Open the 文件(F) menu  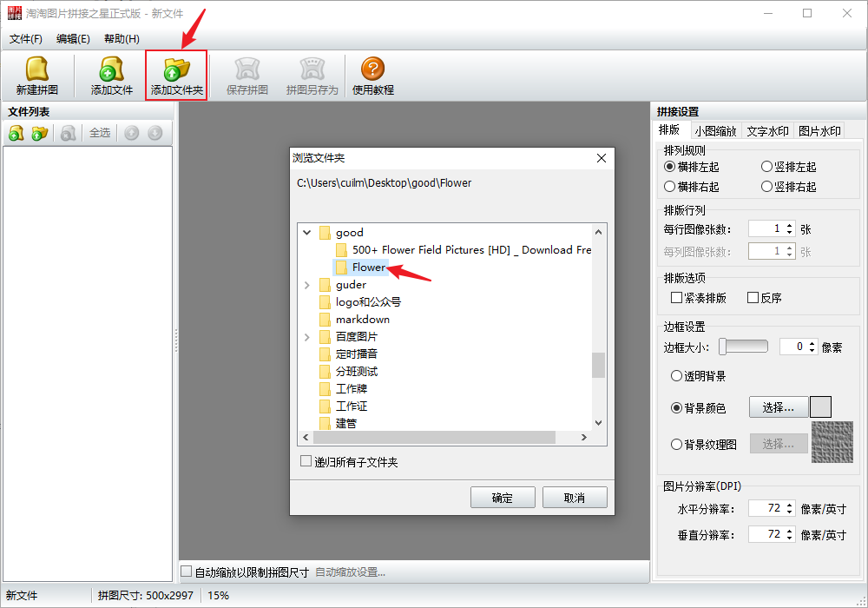point(25,39)
